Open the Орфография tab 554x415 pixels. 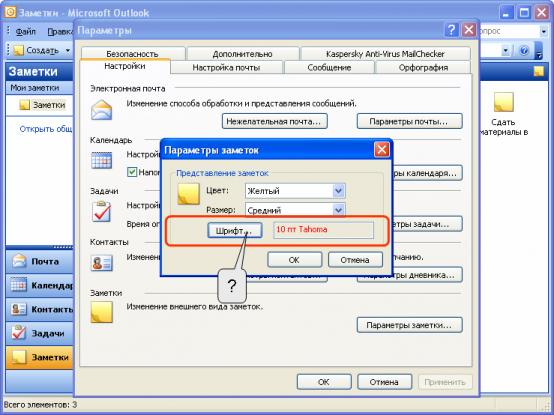(423, 67)
